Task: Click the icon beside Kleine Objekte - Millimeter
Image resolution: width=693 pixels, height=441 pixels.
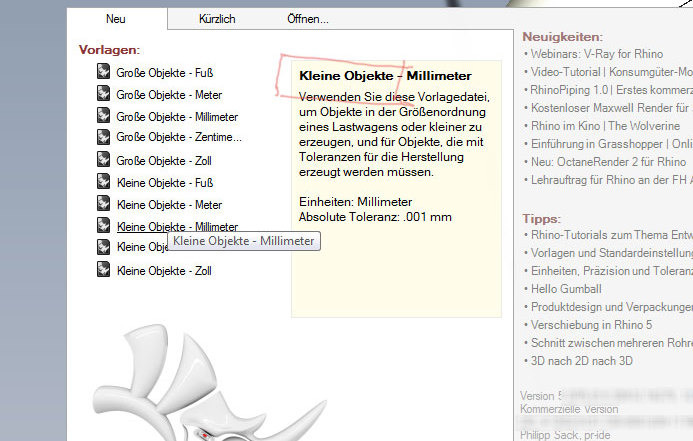Action: pyautogui.click(x=103, y=225)
